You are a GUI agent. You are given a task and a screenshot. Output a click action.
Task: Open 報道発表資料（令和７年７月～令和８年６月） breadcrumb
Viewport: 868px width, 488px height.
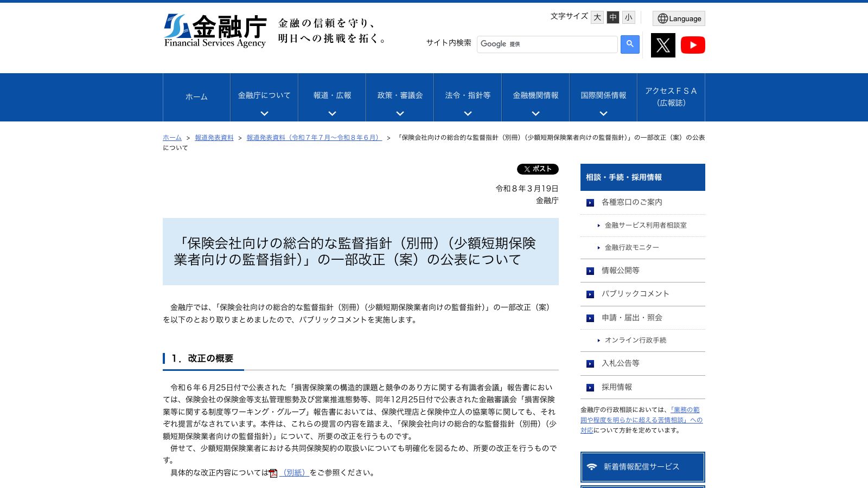(314, 138)
